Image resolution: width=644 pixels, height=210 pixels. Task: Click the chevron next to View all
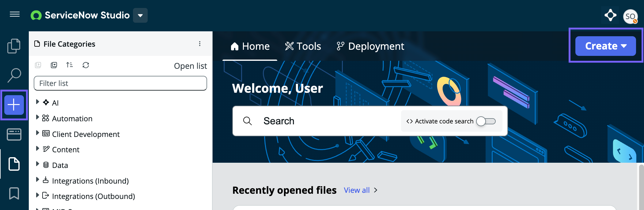[376, 190]
